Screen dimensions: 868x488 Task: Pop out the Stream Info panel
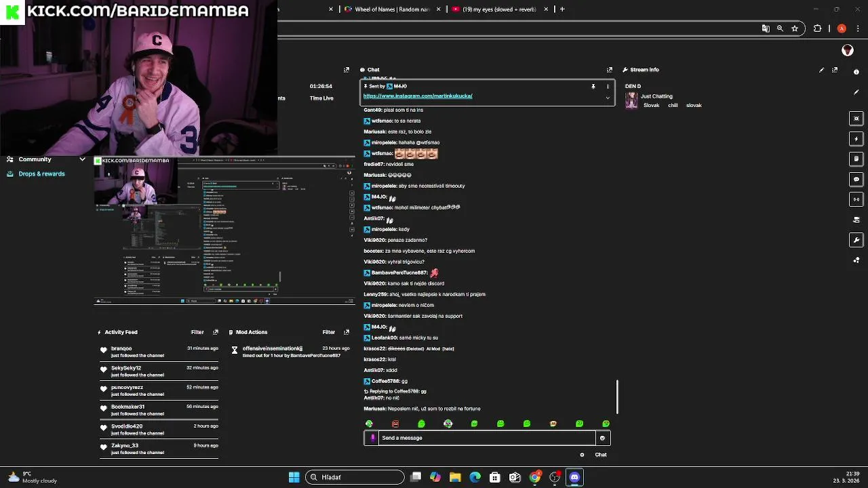tap(835, 70)
